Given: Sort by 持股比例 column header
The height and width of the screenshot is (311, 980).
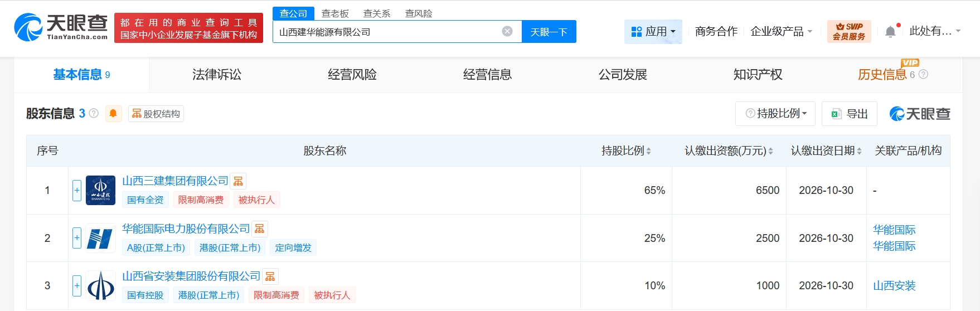Looking at the screenshot, I should [626, 151].
